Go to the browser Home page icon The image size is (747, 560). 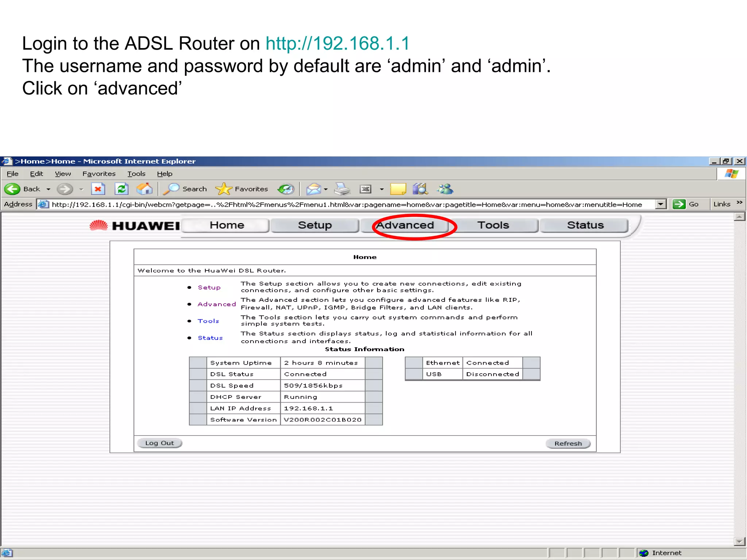click(144, 189)
